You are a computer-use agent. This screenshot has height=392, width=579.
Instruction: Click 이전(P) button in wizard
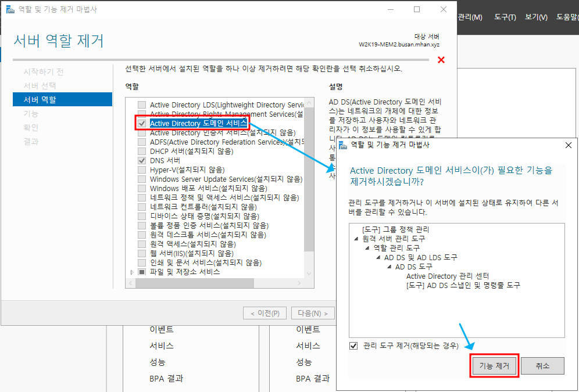click(x=265, y=314)
